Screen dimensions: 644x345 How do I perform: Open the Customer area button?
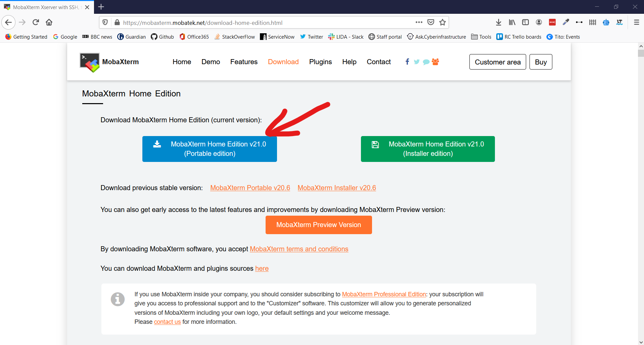498,62
